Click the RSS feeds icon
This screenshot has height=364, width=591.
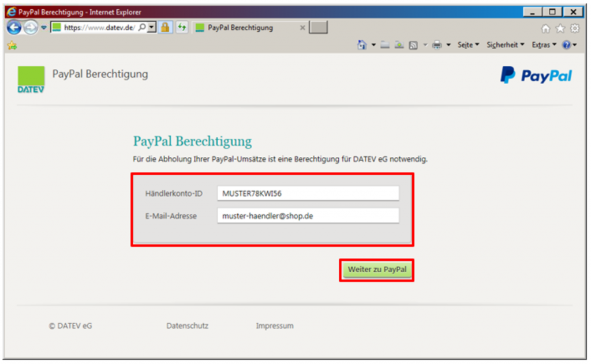(413, 45)
